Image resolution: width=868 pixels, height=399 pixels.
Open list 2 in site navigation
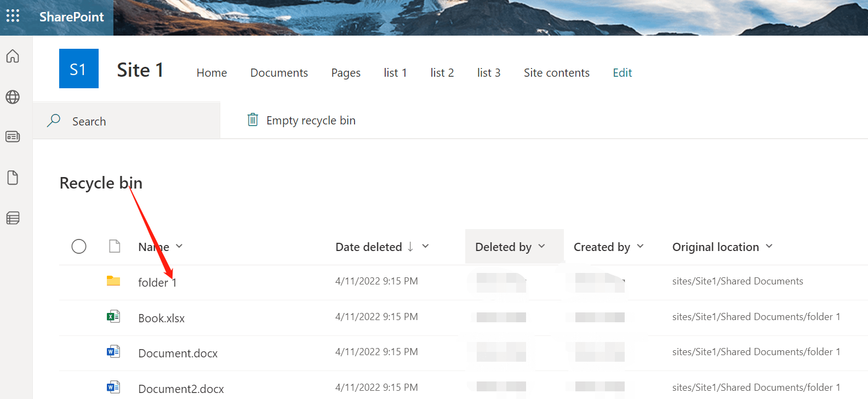click(x=442, y=73)
